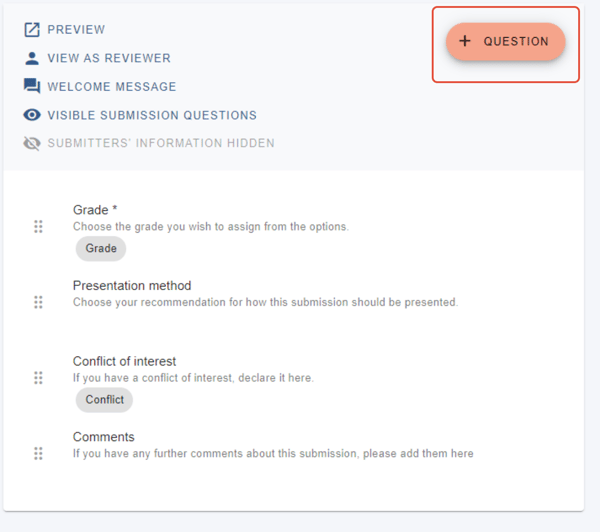Click the plus icon on the Question button
Viewport: 600px width, 532px height.
(465, 41)
